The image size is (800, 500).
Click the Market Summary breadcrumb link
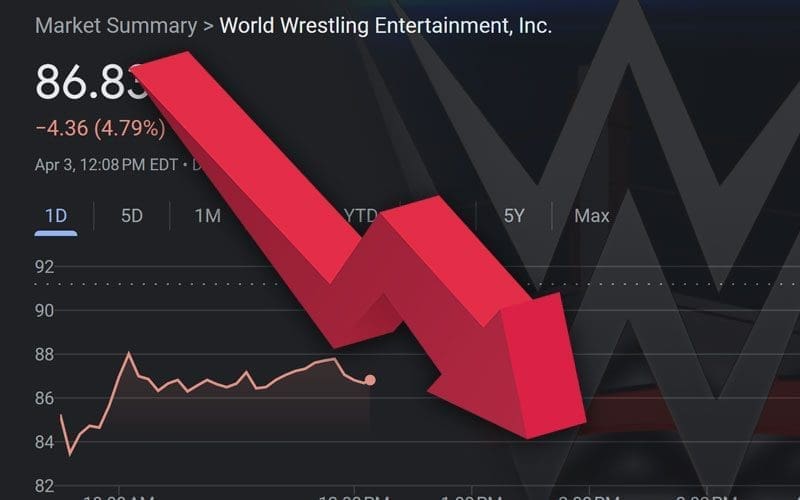click(115, 25)
